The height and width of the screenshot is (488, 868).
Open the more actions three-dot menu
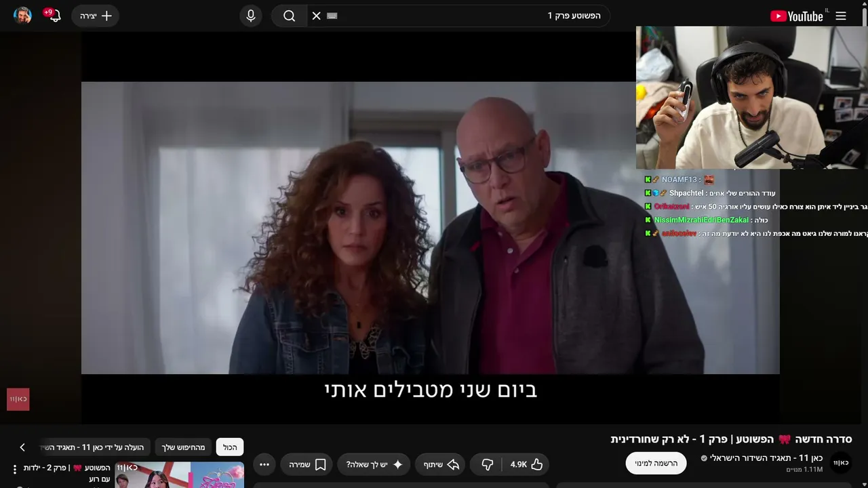(x=264, y=464)
